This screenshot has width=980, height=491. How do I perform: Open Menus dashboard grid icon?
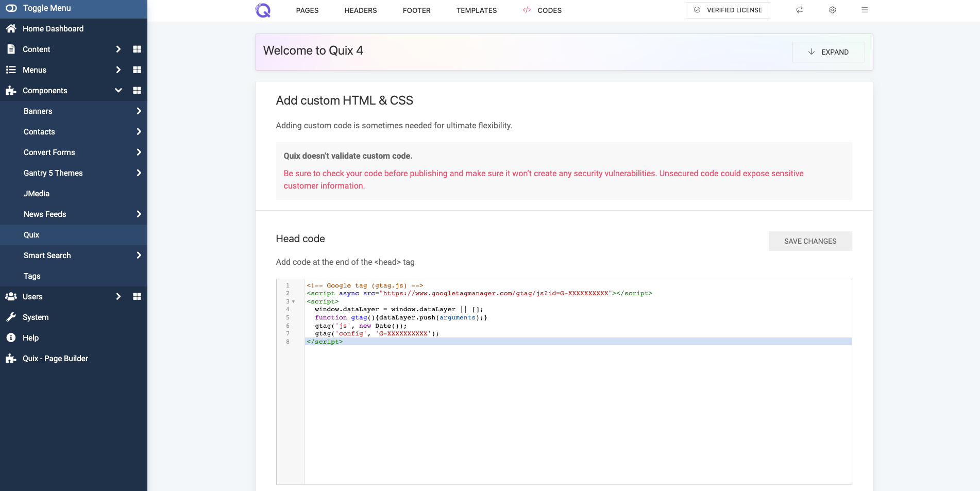click(x=137, y=70)
